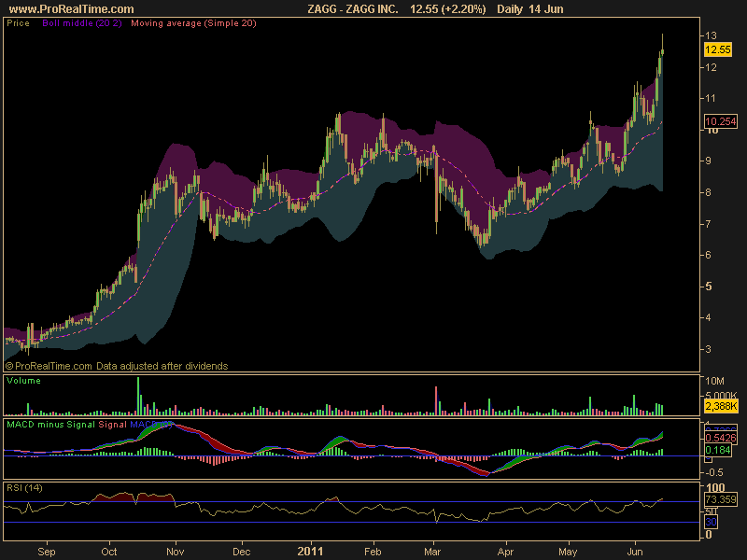Click the May label on time axis
Screen dimensions: 747x560
click(x=568, y=552)
